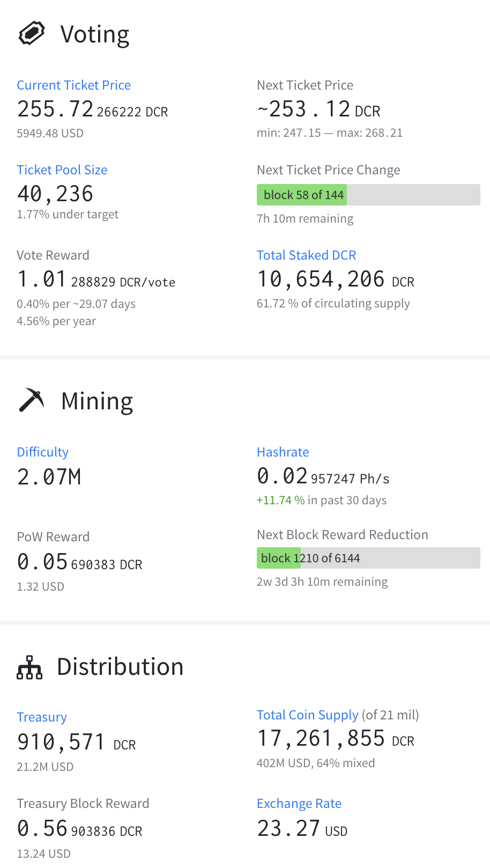The image size is (490, 868).
Task: Click the block reward reduction progress bar
Action: (368, 558)
